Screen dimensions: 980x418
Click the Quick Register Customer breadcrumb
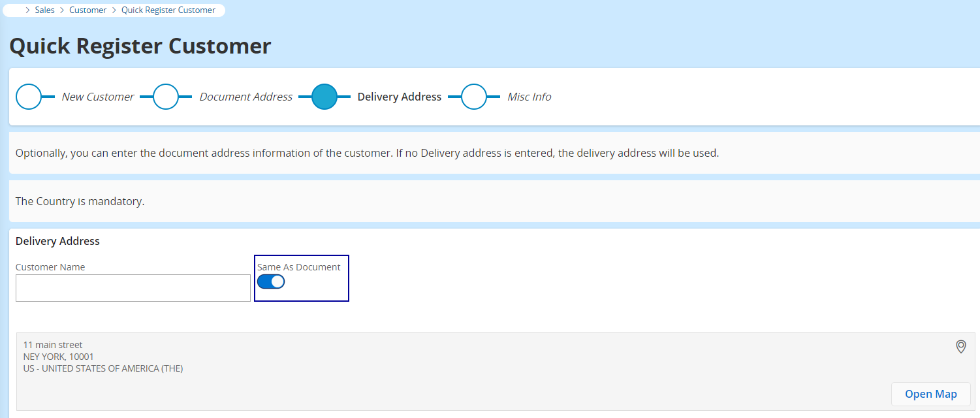click(168, 10)
